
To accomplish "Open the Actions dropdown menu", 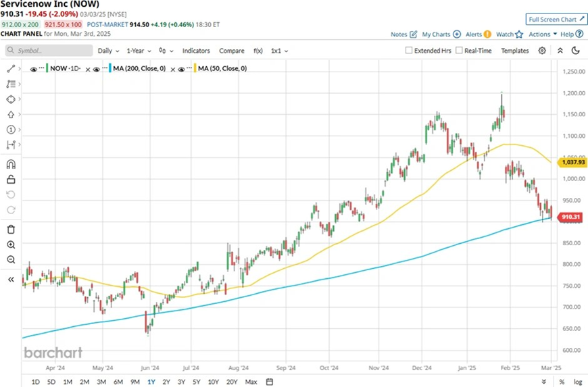I will pyautogui.click(x=543, y=34).
